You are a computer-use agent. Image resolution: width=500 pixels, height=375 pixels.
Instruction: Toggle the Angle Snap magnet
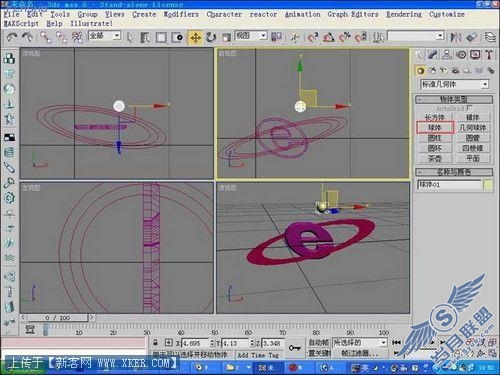click(x=328, y=37)
